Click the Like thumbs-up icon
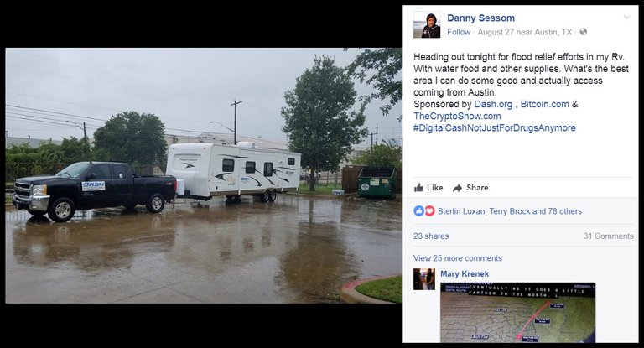 click(418, 187)
